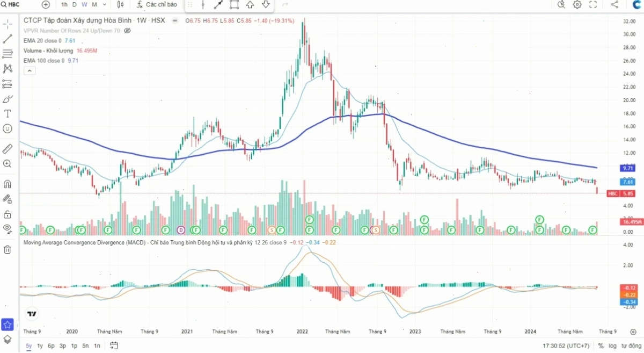Click the trash remove drawings icon
644x353 pixels.
(x=8, y=249)
